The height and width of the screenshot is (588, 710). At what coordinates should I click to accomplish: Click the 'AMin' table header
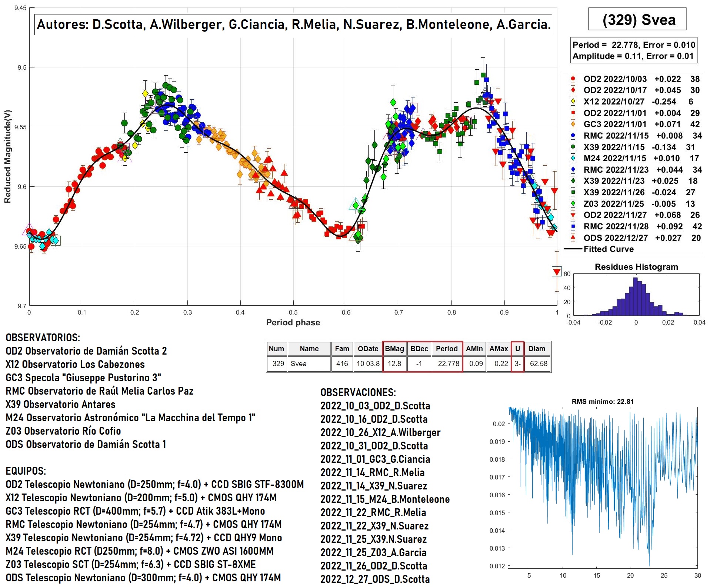point(474,349)
